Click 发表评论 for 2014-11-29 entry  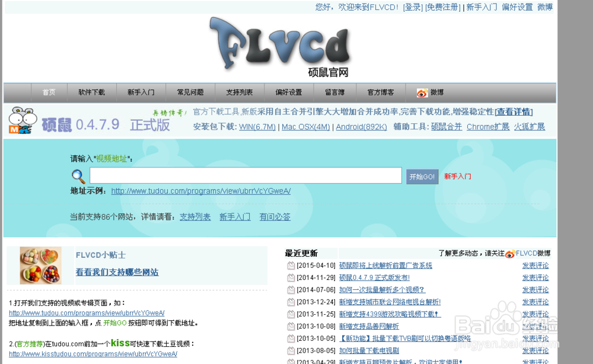click(x=535, y=277)
